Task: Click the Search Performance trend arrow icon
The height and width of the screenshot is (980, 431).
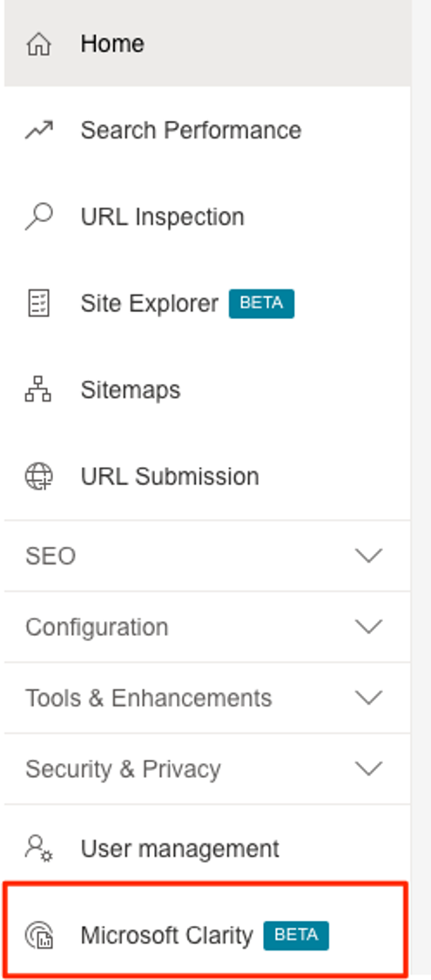Action: [38, 130]
